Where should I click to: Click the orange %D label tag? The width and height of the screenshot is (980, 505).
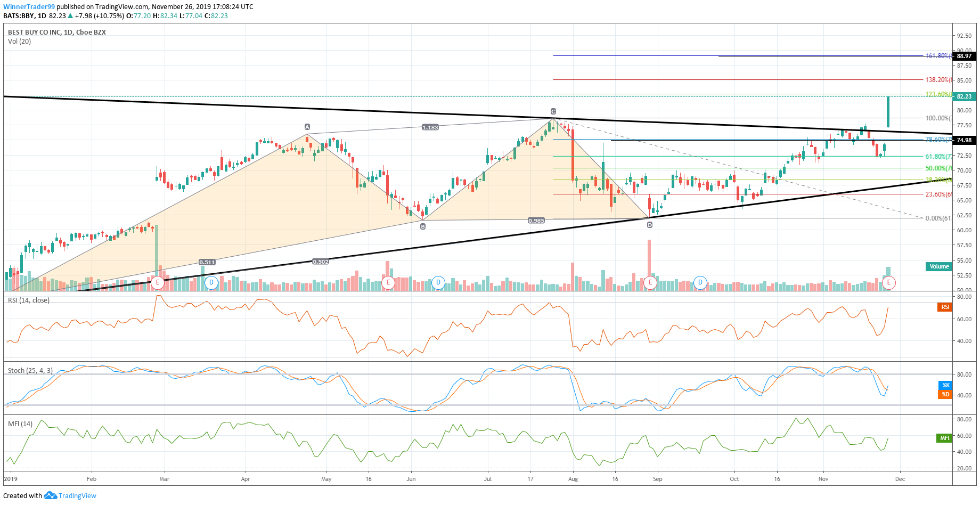tap(945, 394)
